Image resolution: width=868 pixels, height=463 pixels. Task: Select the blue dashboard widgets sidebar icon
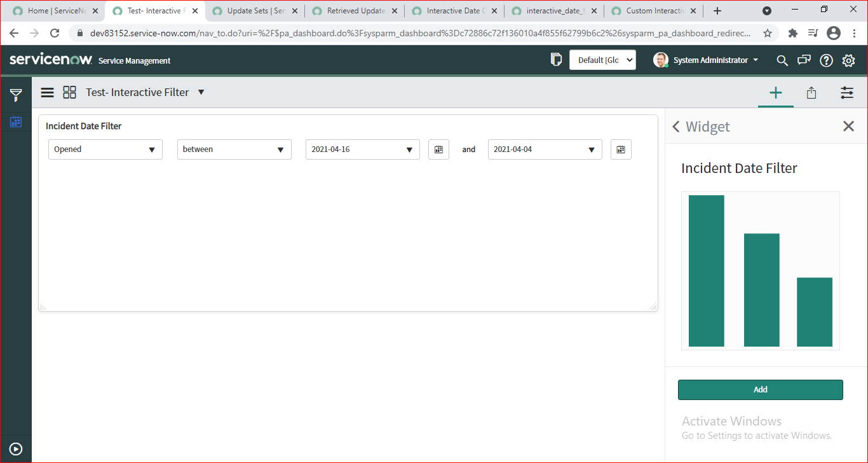point(15,121)
